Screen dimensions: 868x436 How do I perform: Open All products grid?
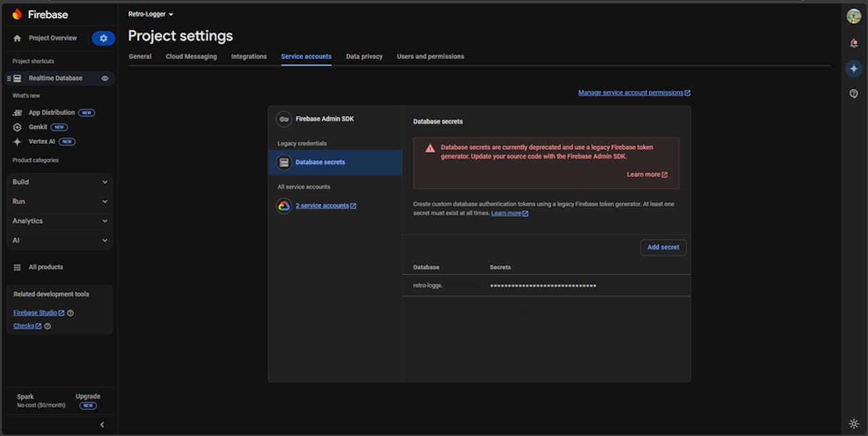(x=45, y=267)
